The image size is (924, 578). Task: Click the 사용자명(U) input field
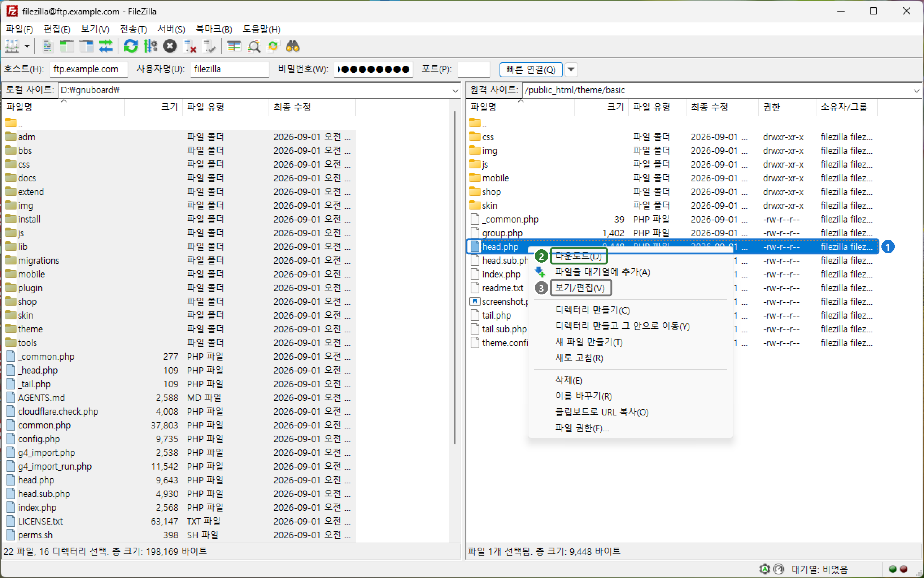tap(230, 69)
